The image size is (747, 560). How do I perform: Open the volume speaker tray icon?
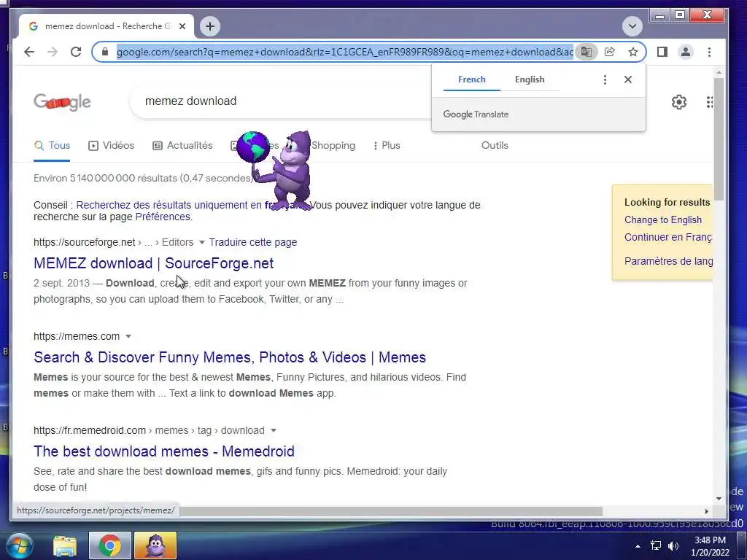(673, 546)
